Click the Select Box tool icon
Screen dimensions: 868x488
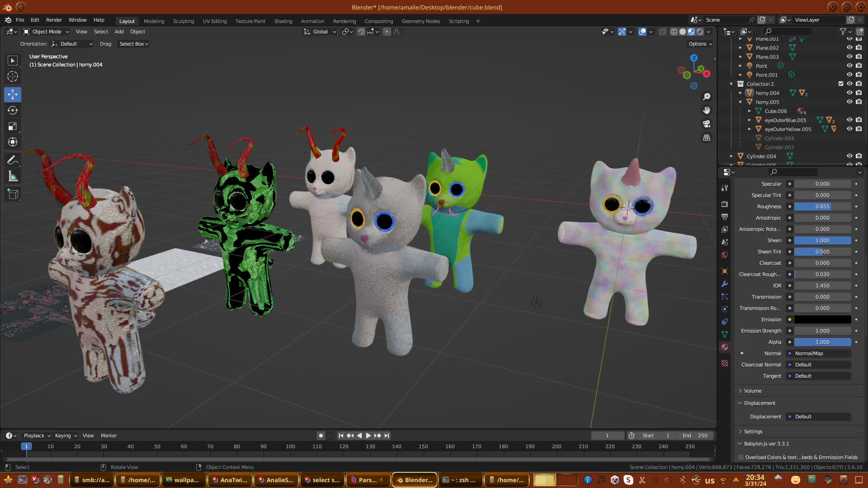coord(13,61)
